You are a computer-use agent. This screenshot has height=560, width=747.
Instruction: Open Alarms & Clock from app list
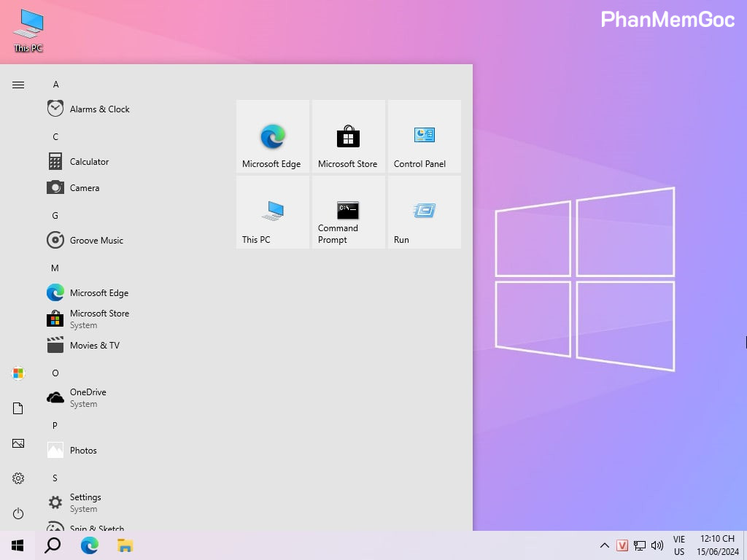[99, 109]
